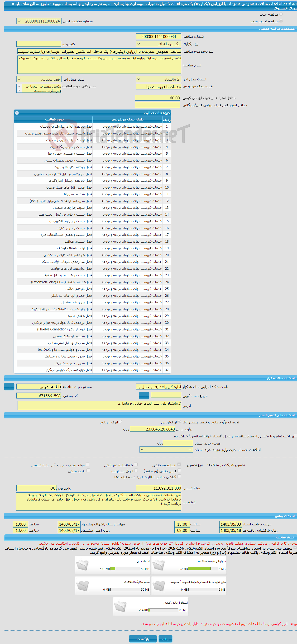Toggle گواهی خالص مطالبات checkbox
The height and width of the screenshot is (644, 297).
click(179, 477)
